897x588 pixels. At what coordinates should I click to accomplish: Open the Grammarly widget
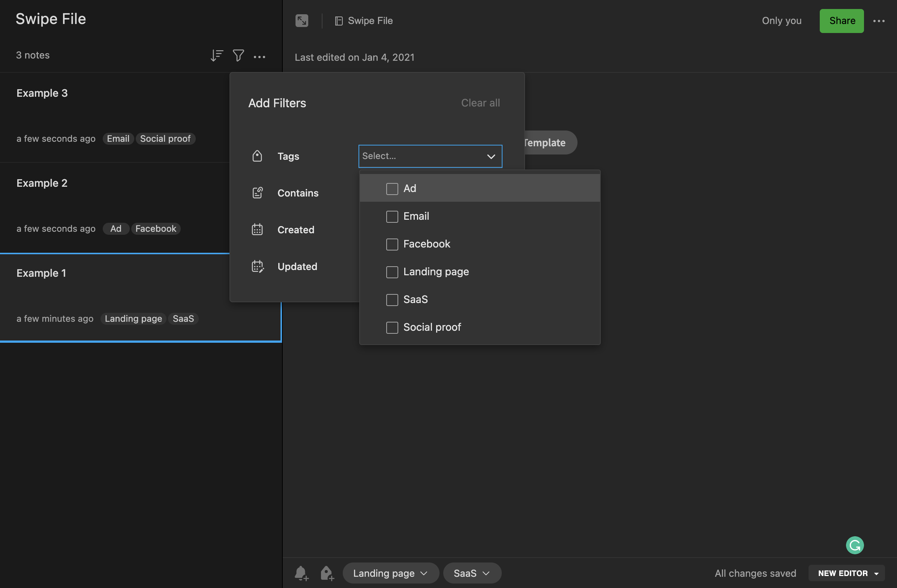tap(855, 545)
